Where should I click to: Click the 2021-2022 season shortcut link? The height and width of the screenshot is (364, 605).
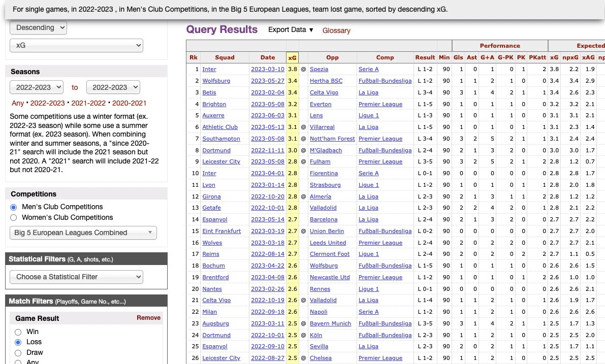pyautogui.click(x=88, y=104)
